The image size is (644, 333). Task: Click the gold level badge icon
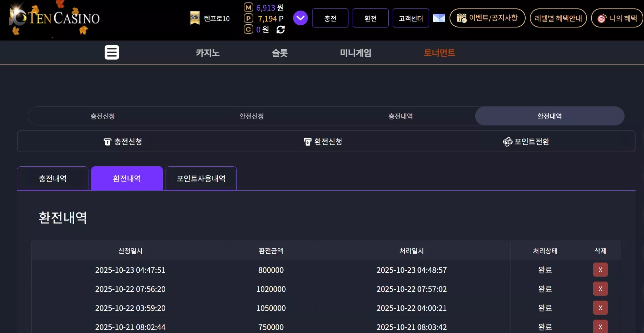(195, 18)
